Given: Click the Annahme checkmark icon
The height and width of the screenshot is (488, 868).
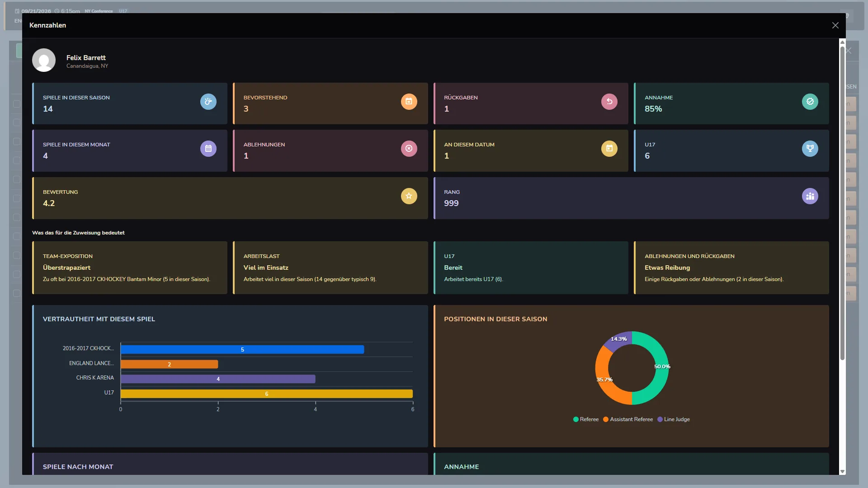Looking at the screenshot, I should click(810, 102).
